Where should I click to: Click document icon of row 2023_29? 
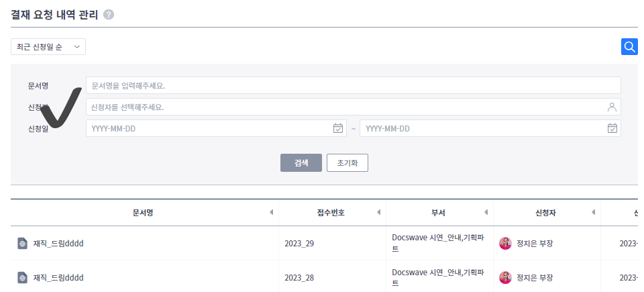tap(22, 244)
